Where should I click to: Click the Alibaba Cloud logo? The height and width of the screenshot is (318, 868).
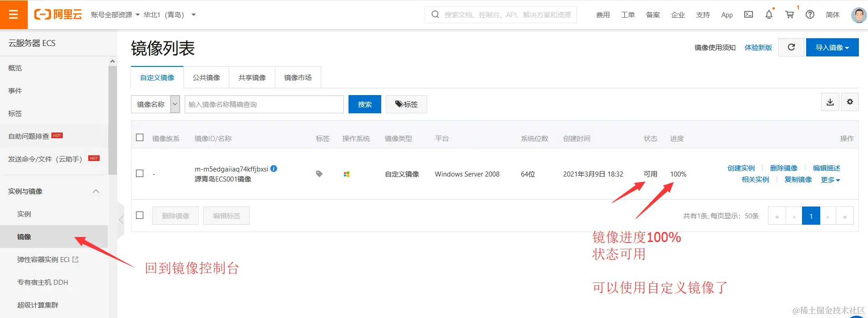[x=58, y=15]
